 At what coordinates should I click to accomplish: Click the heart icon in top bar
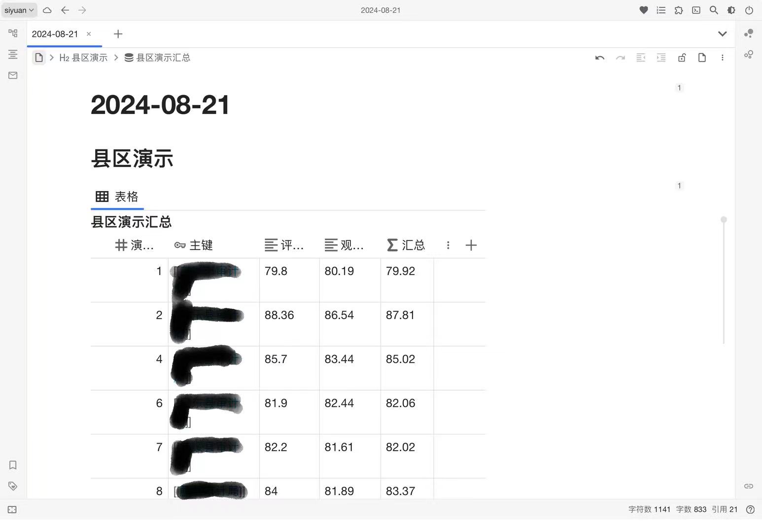click(x=644, y=10)
